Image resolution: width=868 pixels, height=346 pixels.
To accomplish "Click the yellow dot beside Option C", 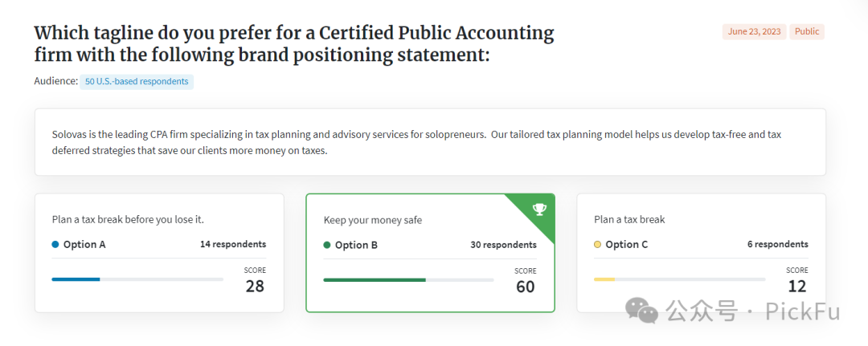I will tap(597, 245).
